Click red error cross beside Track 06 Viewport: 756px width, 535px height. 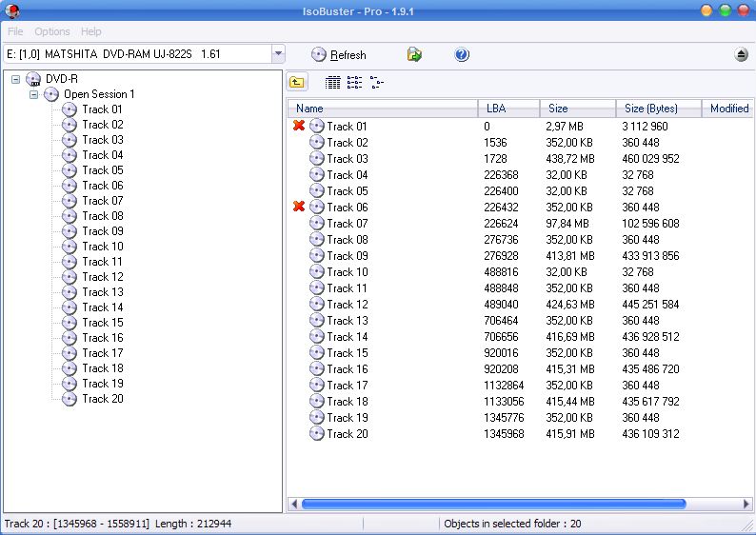299,207
